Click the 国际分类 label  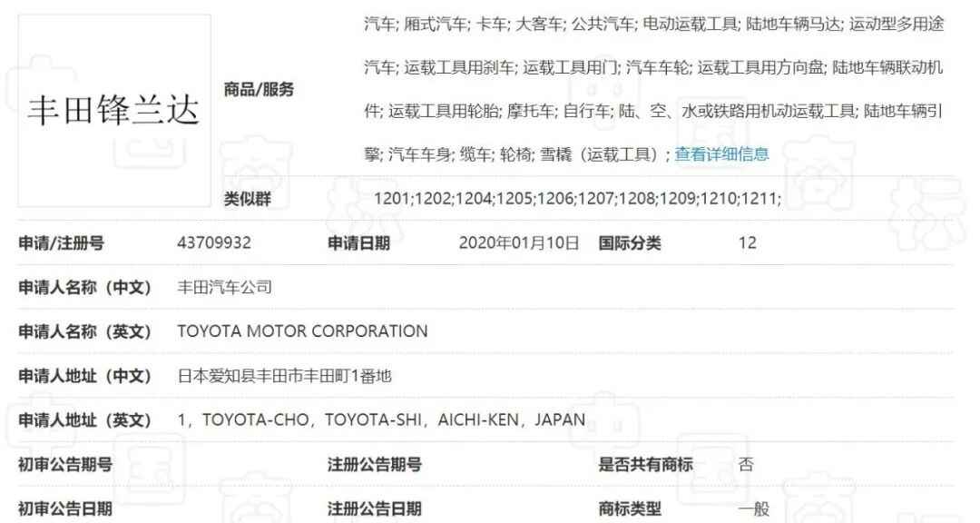click(630, 242)
